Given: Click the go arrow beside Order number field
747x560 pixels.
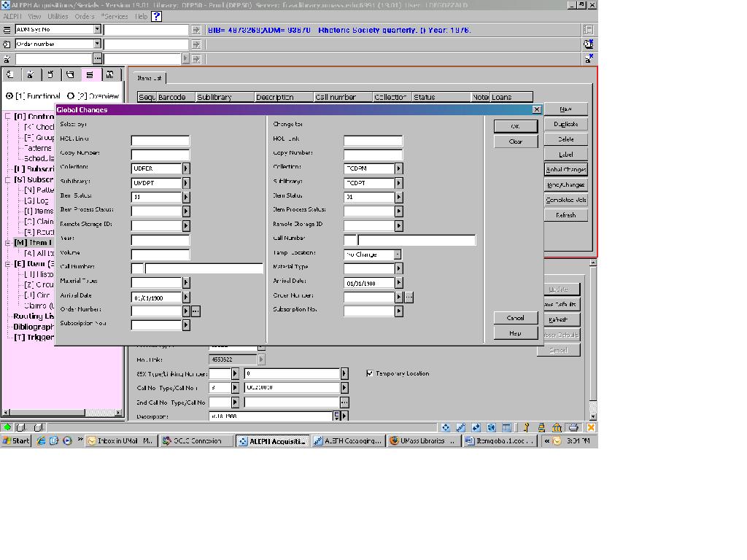Looking at the screenshot, I should pos(196,44).
